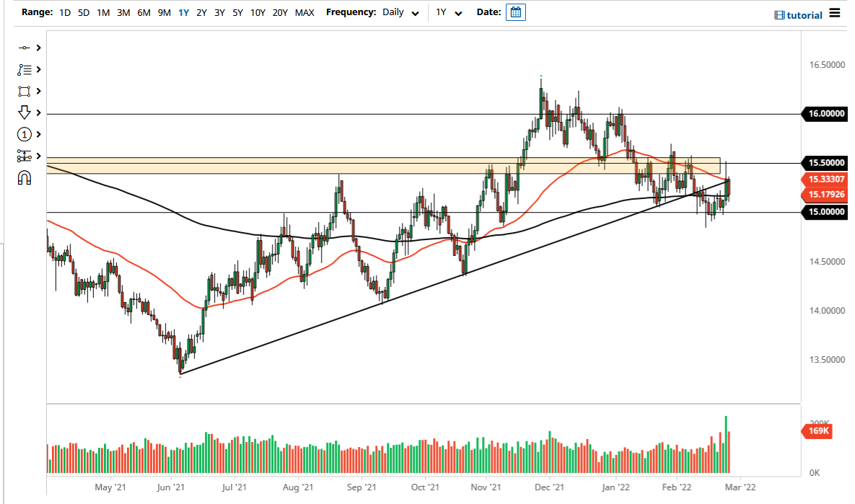This screenshot has width=855, height=504.
Task: Toggle the 1Y range selection
Action: click(x=183, y=12)
